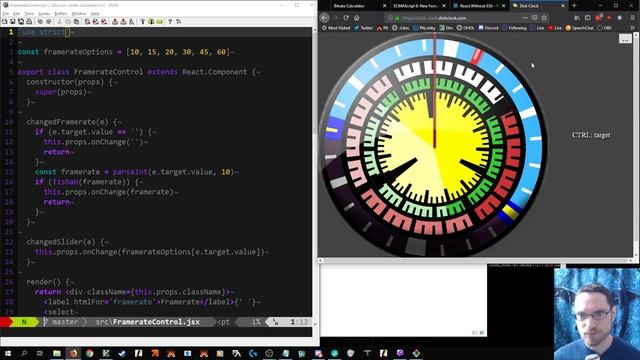Screen dimensions: 640x360
Task: Click the browser Reload button
Action: click(x=346, y=18)
